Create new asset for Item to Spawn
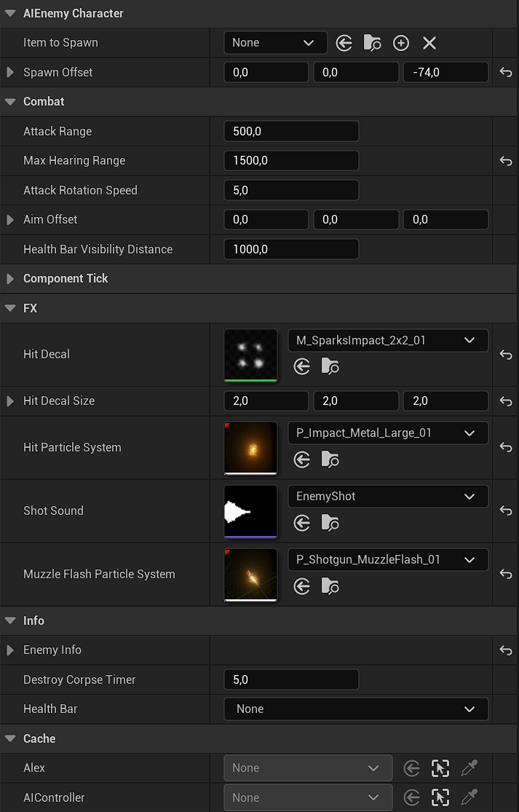Image resolution: width=519 pixels, height=812 pixels. [401, 43]
